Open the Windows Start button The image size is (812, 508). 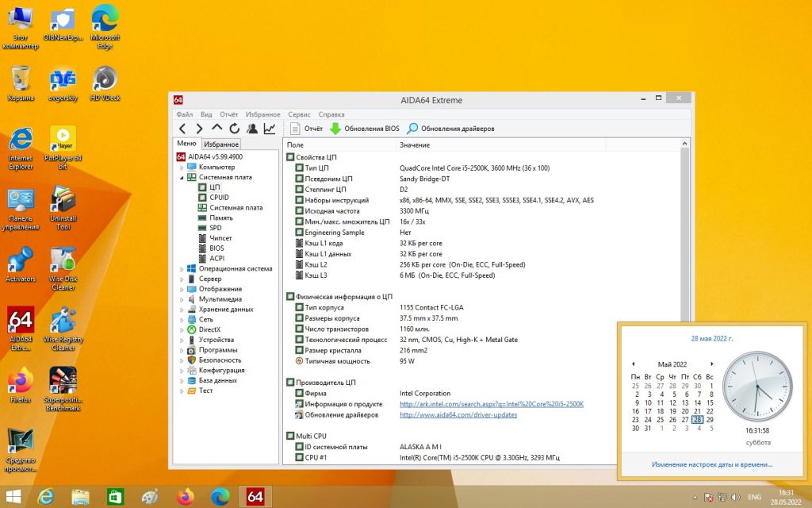(x=13, y=497)
